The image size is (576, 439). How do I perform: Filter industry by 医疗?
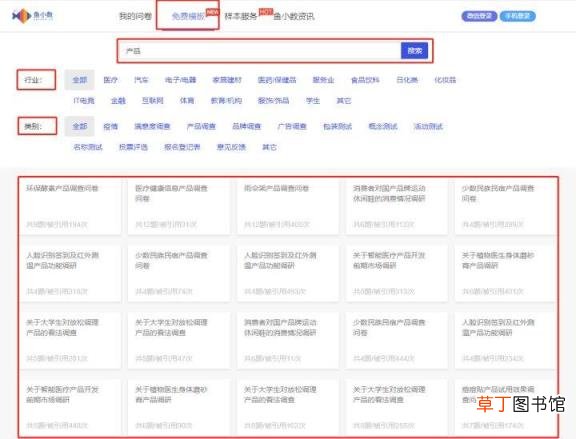[x=111, y=80]
